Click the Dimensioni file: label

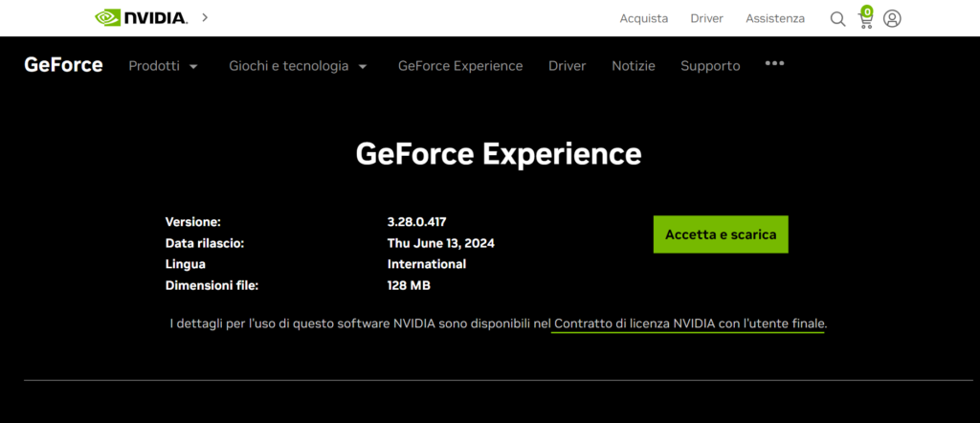tap(212, 285)
